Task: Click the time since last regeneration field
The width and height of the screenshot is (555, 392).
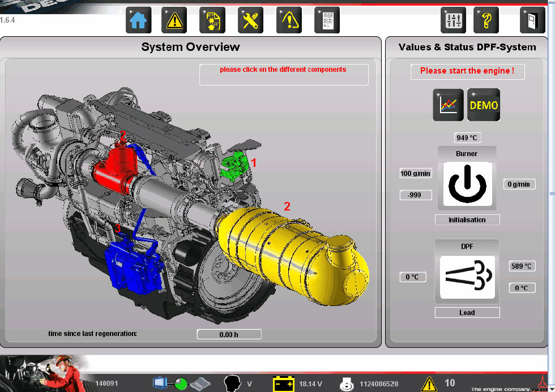Action: pyautogui.click(x=229, y=334)
